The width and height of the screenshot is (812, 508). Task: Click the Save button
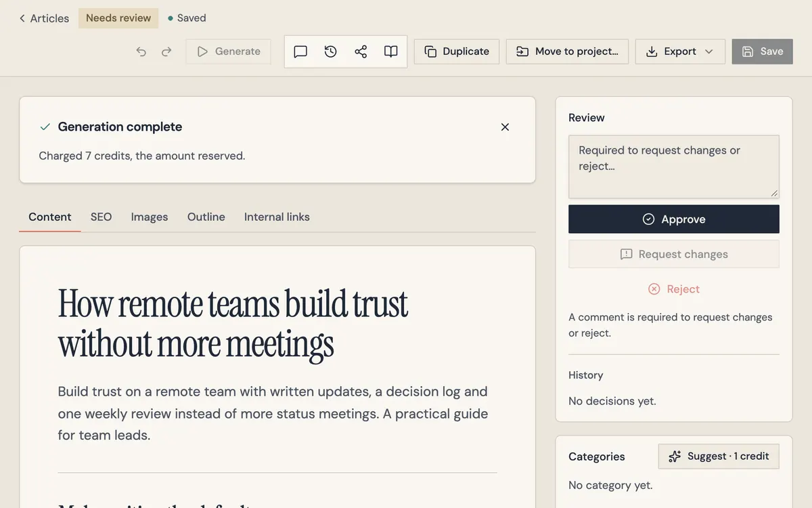[x=763, y=51]
